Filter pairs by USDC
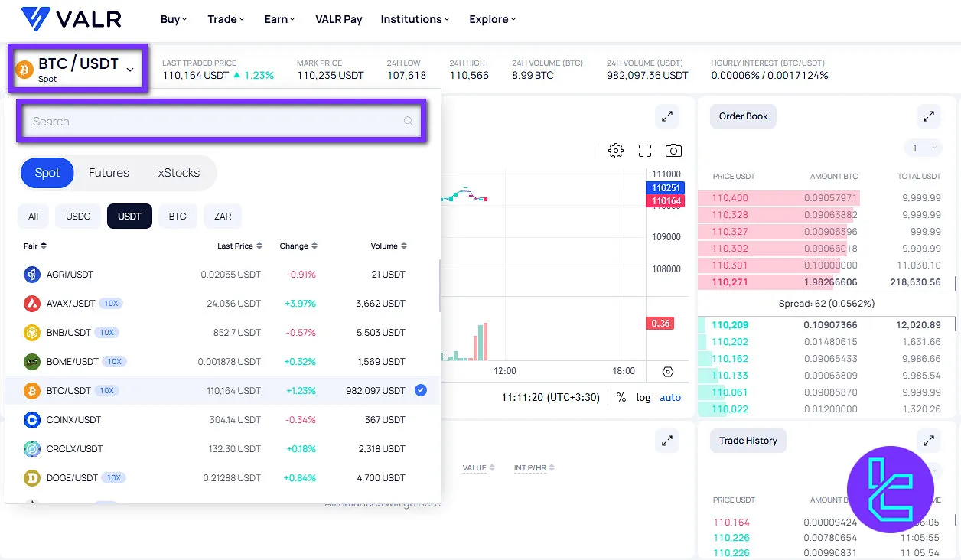 (78, 217)
